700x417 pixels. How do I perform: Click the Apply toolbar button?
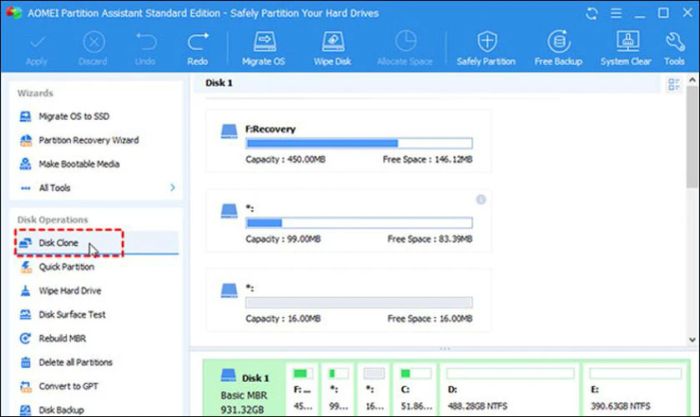click(37, 49)
